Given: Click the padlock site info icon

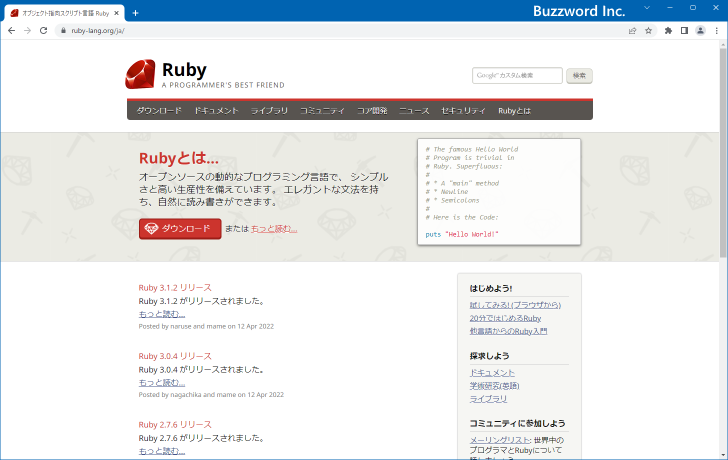Looking at the screenshot, I should 63,31.
